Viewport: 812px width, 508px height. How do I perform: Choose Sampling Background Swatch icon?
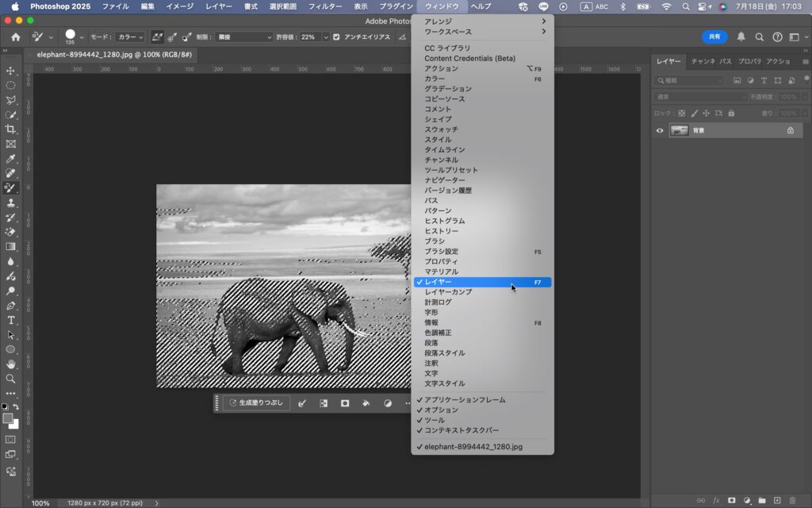(x=186, y=37)
